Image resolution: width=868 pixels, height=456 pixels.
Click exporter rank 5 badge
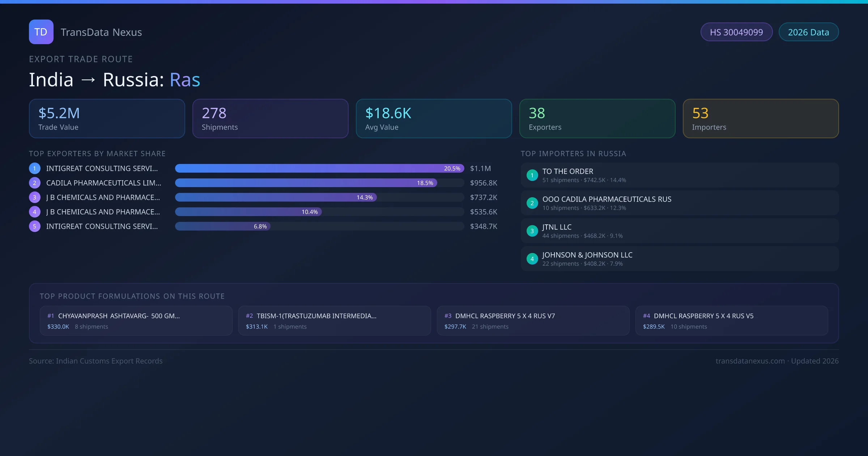pos(34,226)
